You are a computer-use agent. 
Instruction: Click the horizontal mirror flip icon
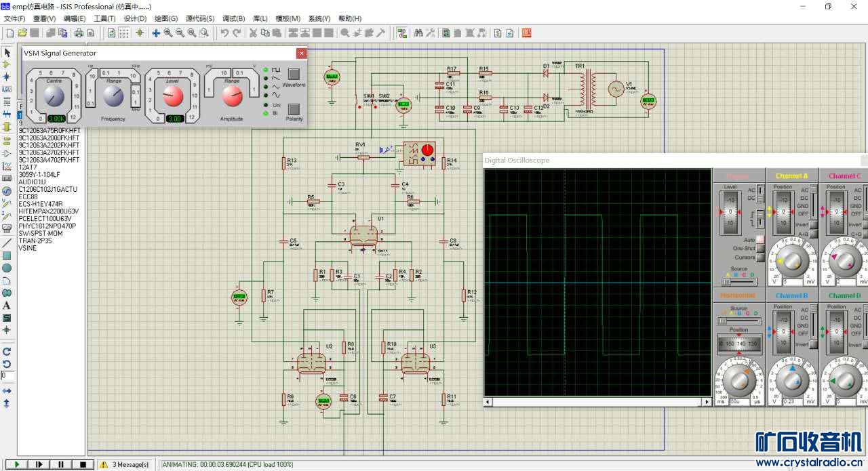[x=7, y=391]
